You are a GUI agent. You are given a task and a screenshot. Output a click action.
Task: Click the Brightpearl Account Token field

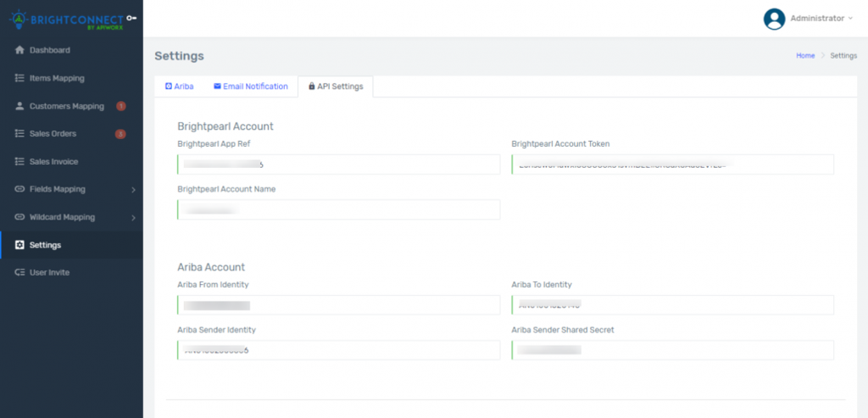coord(672,164)
